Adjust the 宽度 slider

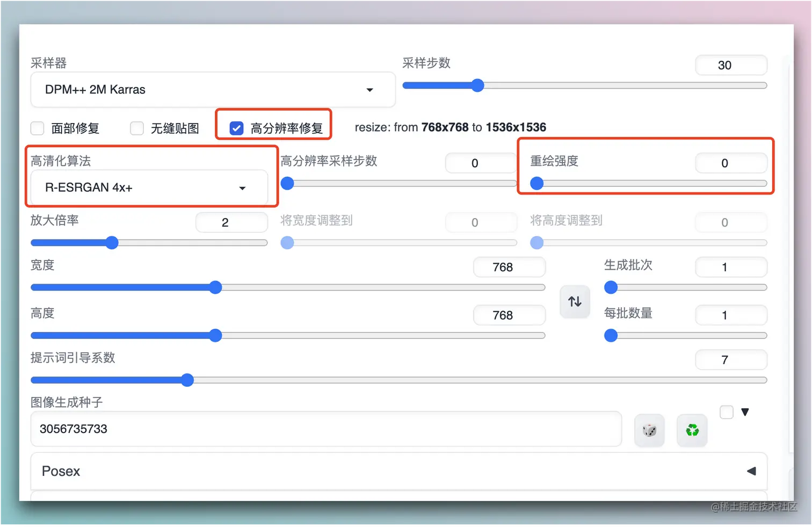pyautogui.click(x=288, y=287)
